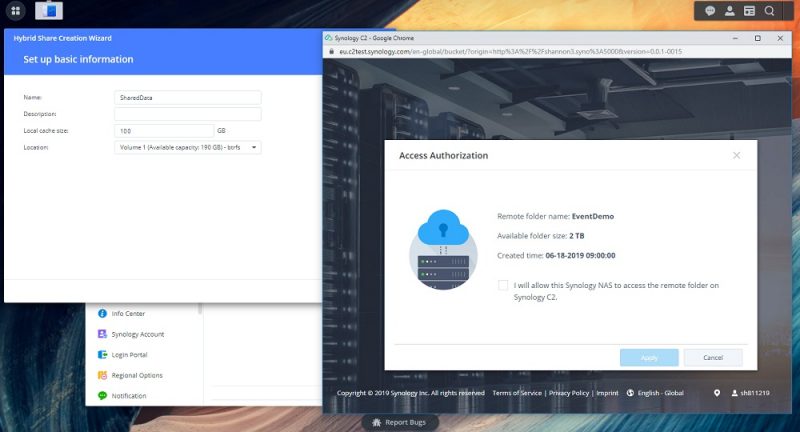Open the Privacy Policy link
This screenshot has width=800, height=432.
[x=569, y=393]
